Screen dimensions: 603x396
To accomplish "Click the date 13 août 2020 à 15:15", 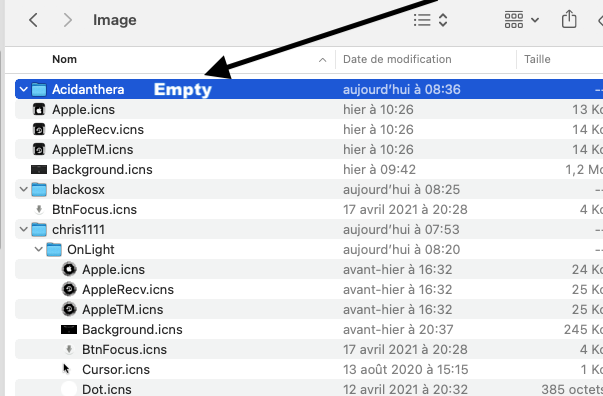I will pos(405,369).
